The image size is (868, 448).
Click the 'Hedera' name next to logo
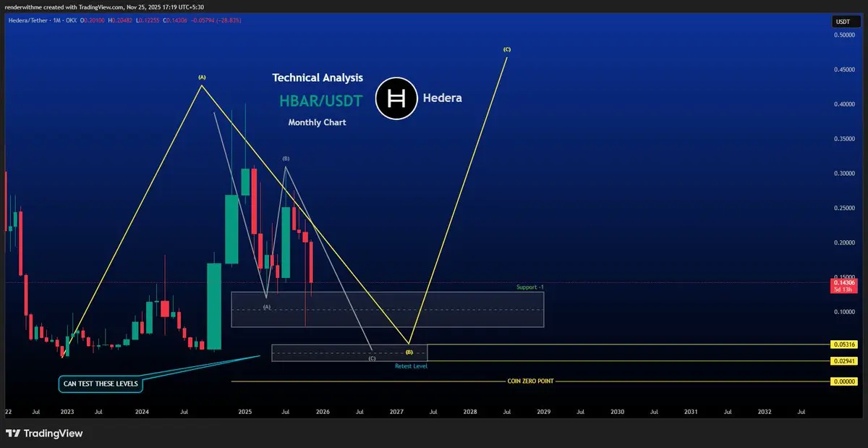443,98
